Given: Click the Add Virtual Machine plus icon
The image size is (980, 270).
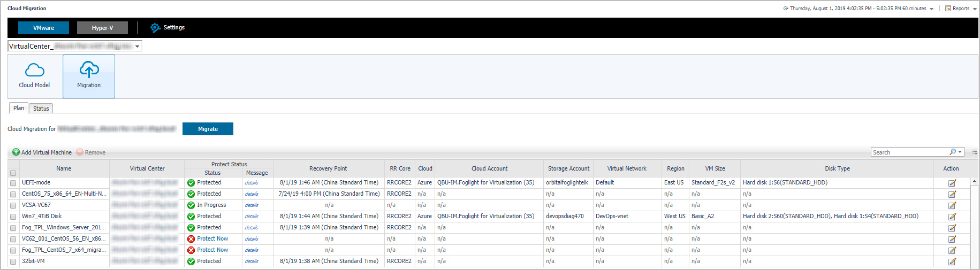Looking at the screenshot, I should pyautogui.click(x=16, y=152).
